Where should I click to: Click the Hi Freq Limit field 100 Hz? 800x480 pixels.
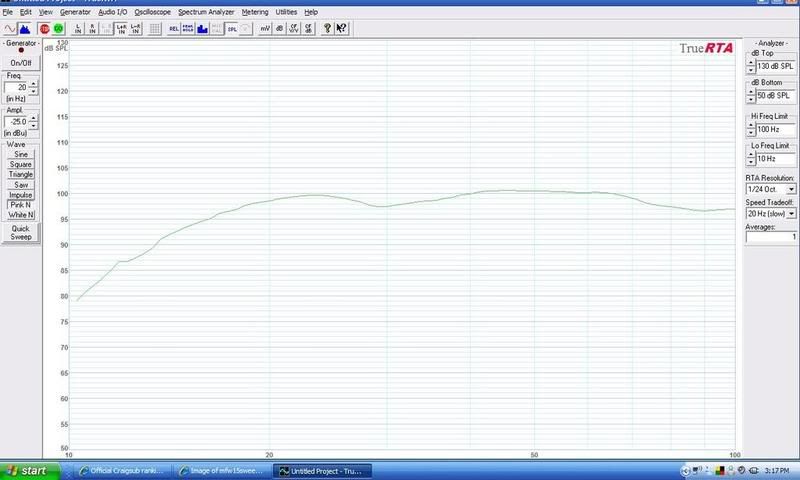pos(776,130)
